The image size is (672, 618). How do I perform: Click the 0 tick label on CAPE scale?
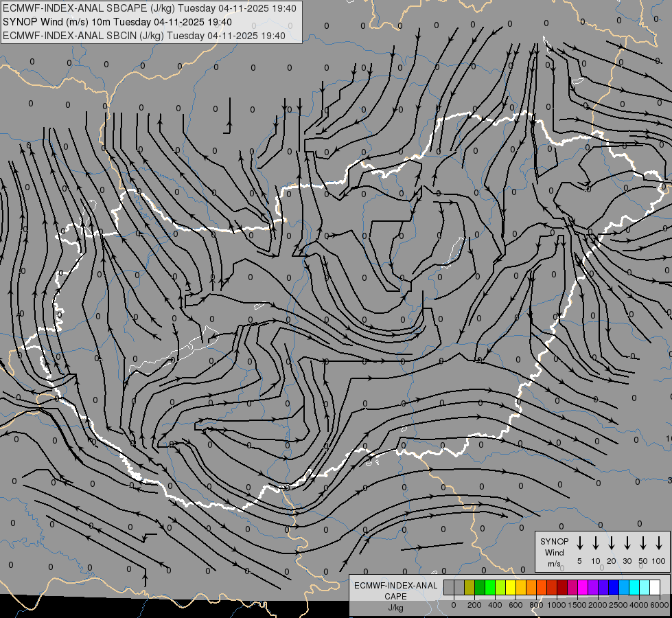coord(454,605)
